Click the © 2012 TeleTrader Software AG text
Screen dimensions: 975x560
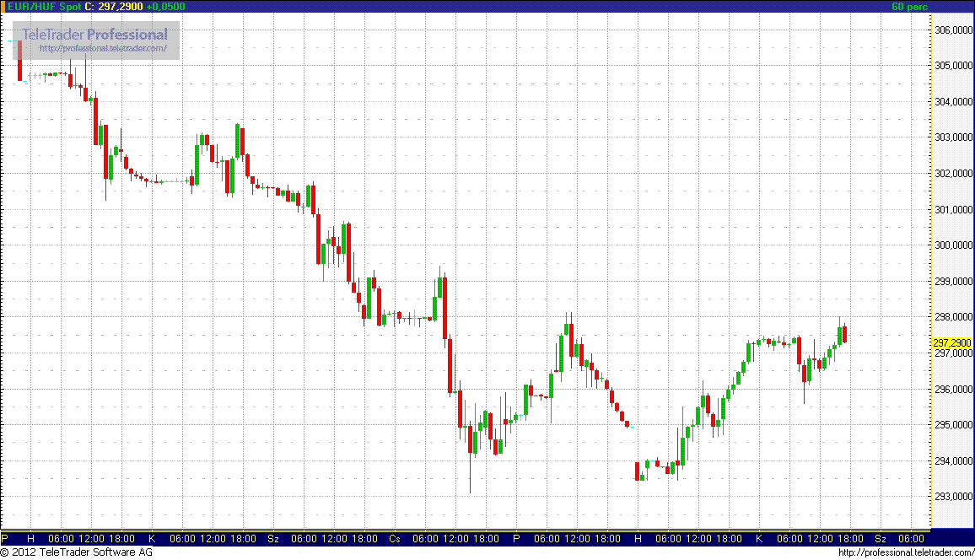77,552
